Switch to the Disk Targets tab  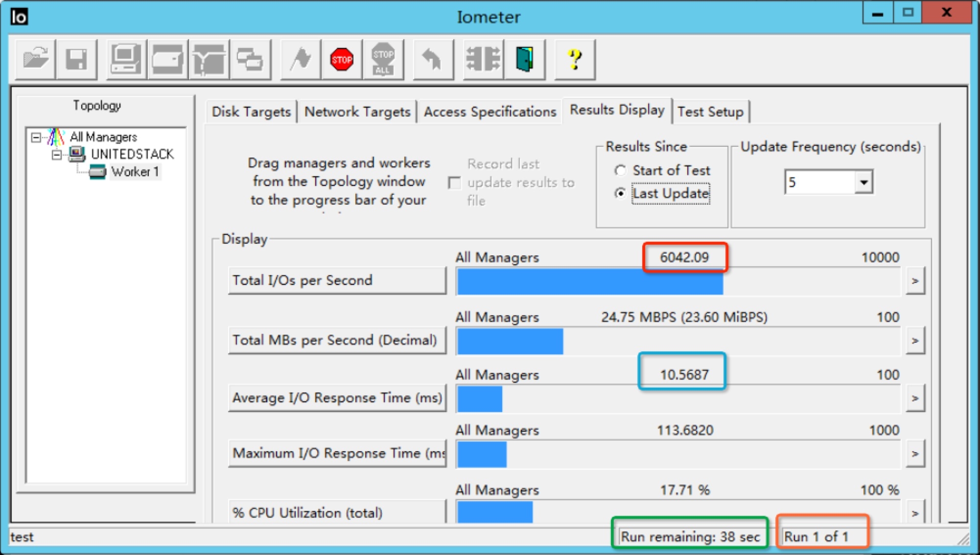click(x=251, y=112)
